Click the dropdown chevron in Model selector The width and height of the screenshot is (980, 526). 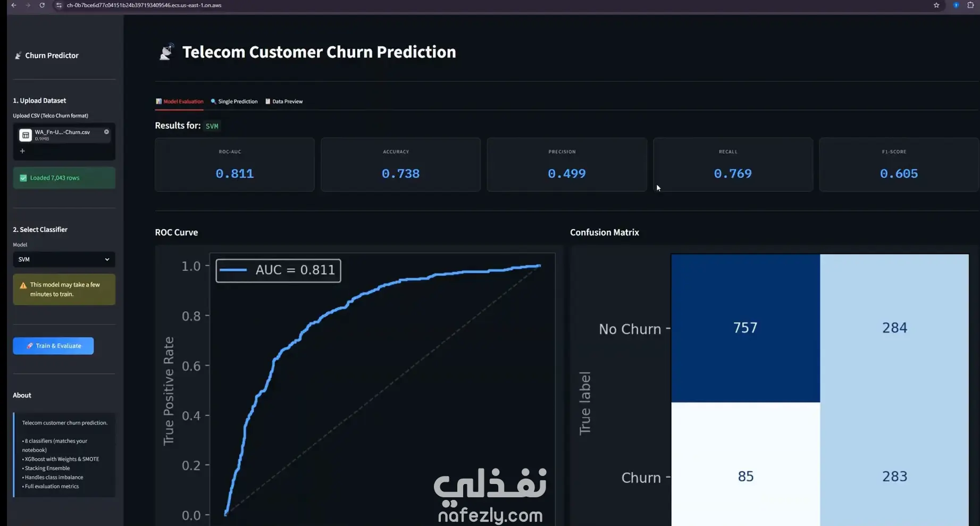point(107,260)
